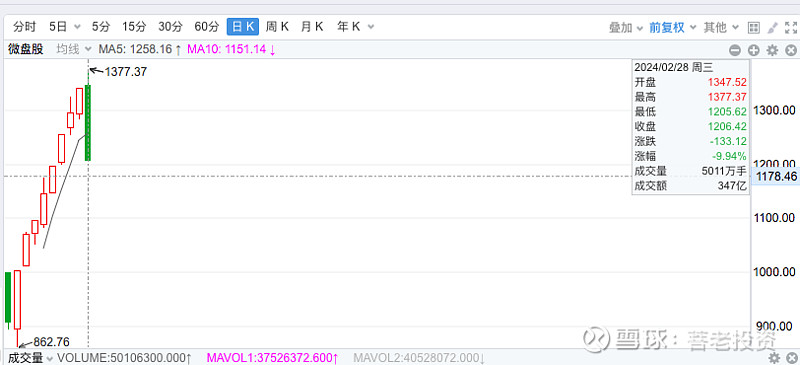Select the 周K weekly chart tab

(277, 27)
